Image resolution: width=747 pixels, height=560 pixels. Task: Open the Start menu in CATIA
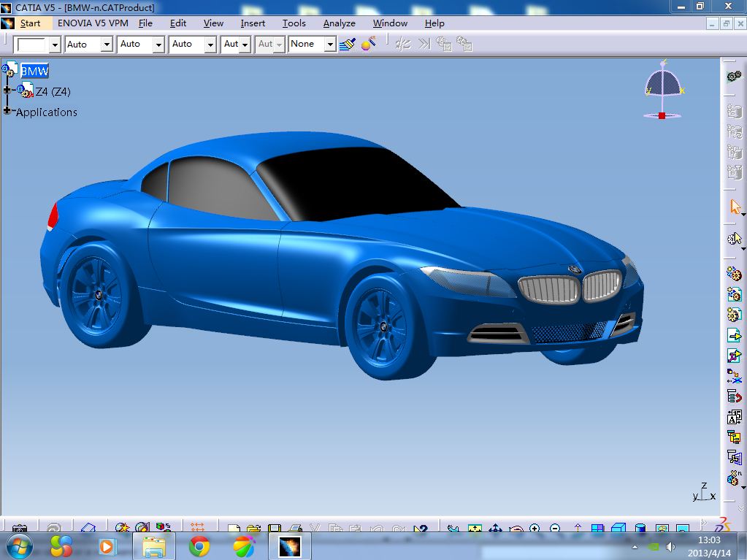[x=30, y=23]
